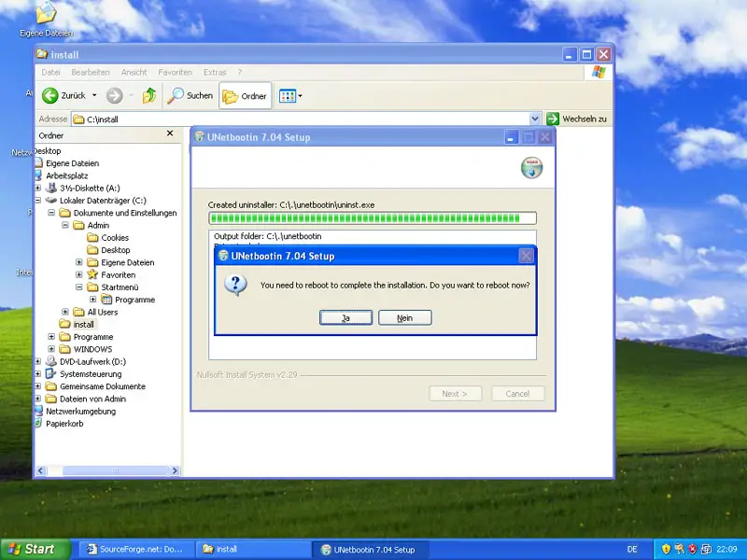747x560 pixels.
Task: Click the Wechseln zu go button
Action: 577,119
